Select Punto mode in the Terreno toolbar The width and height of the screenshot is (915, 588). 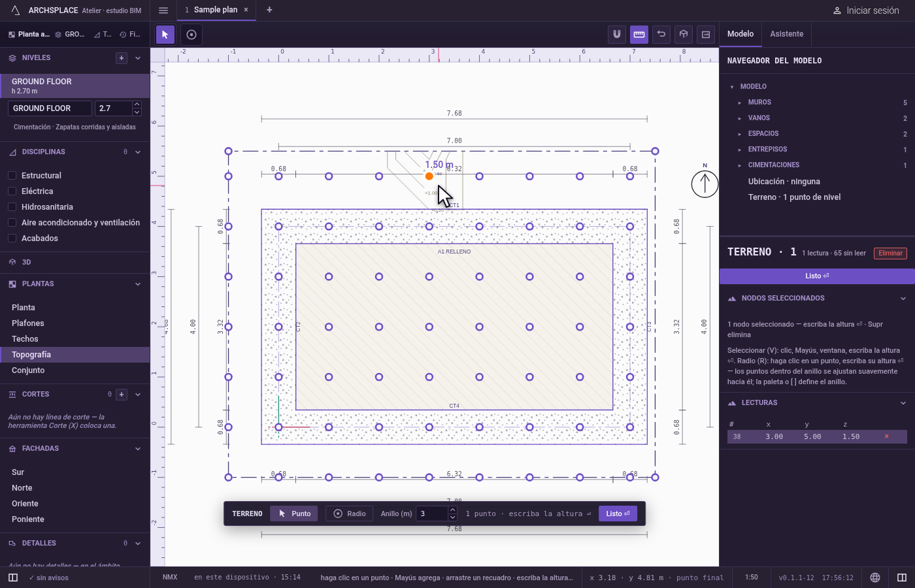click(x=294, y=514)
